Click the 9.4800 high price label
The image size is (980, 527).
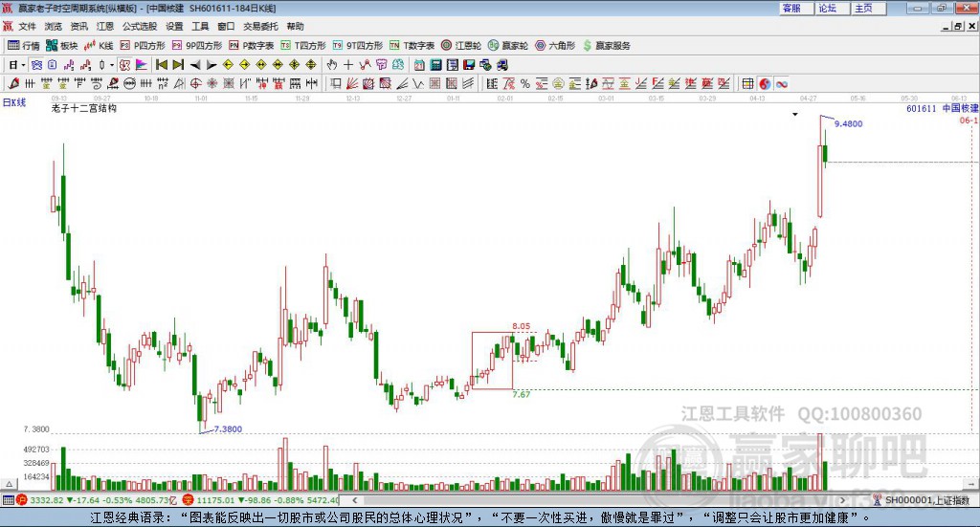click(x=848, y=123)
